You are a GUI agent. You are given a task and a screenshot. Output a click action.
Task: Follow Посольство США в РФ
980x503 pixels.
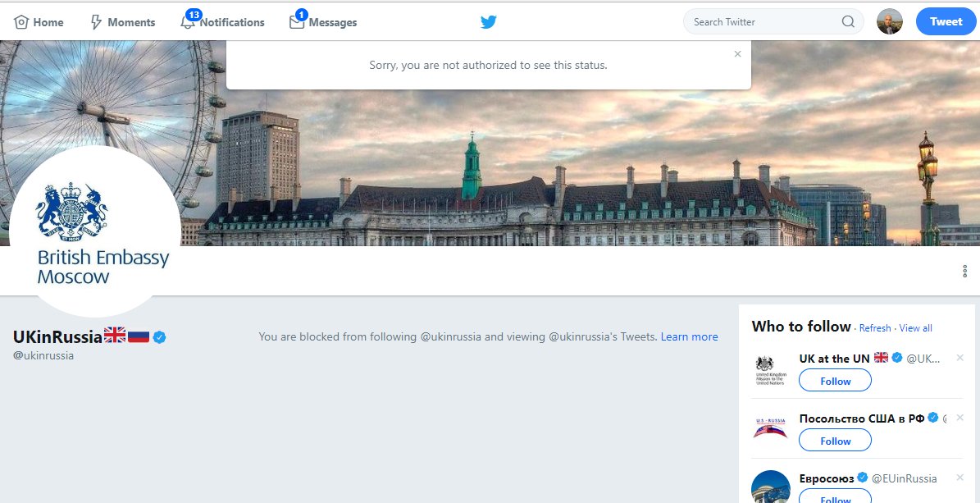pos(835,441)
